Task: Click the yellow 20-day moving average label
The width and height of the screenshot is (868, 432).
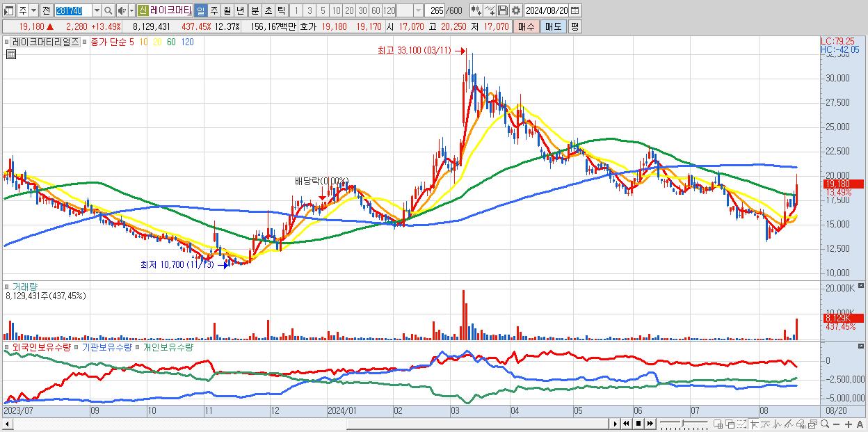Action: (x=158, y=42)
